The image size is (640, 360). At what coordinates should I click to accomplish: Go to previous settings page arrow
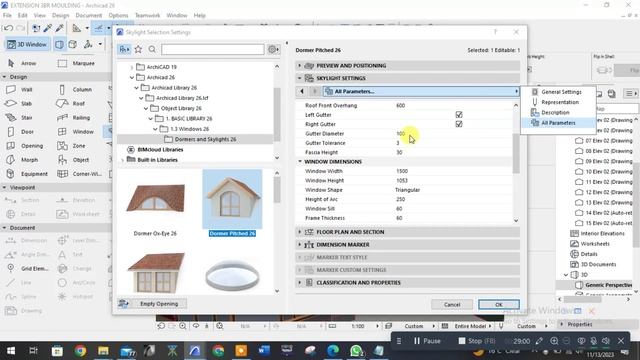[302, 91]
